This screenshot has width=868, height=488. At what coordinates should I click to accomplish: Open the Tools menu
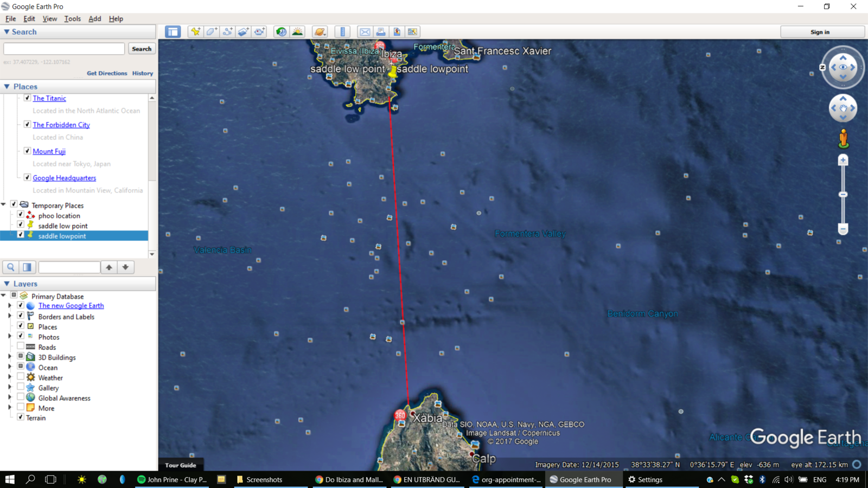(72, 18)
